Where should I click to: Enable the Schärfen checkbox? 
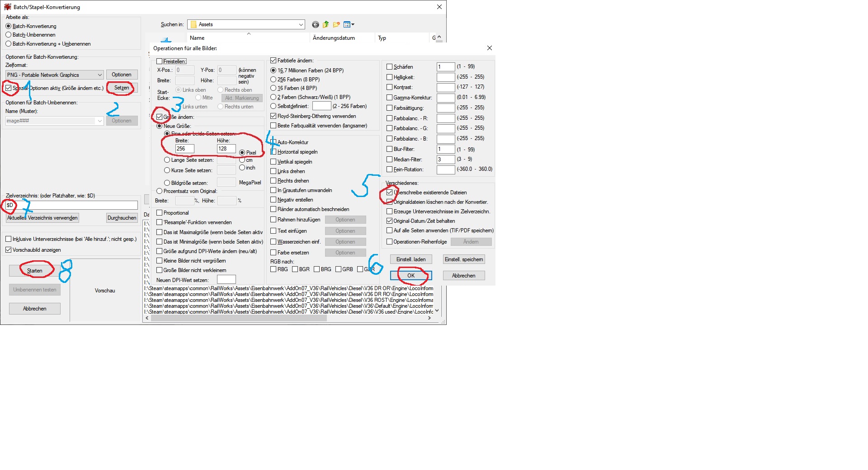tap(389, 67)
